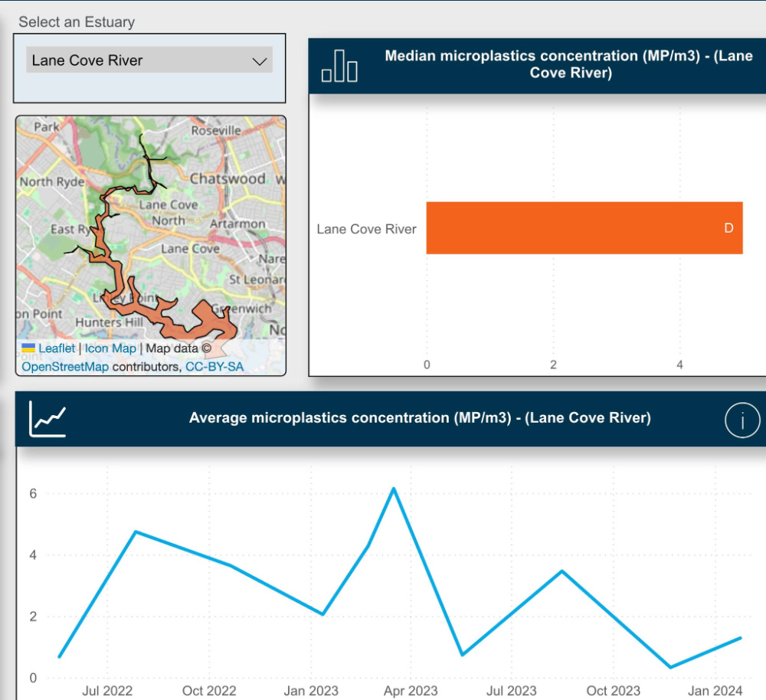The image size is (766, 700).
Task: Click the D grade label on bar
Action: (728, 228)
